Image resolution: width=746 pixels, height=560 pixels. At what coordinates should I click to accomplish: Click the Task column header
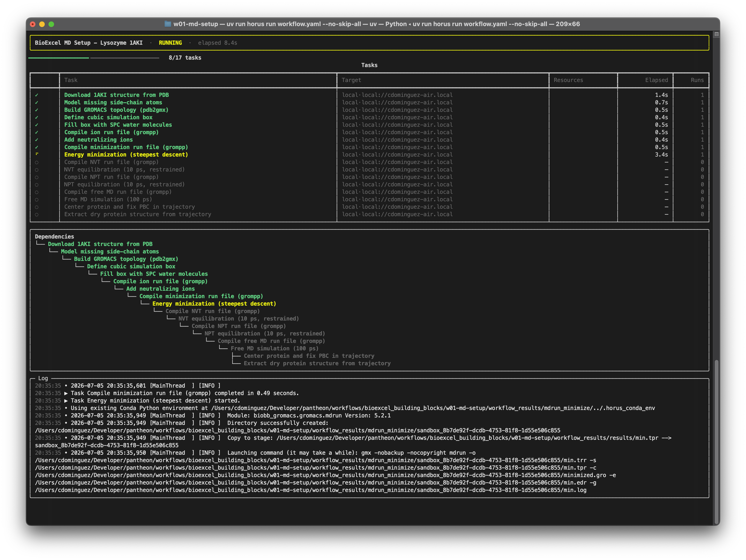click(x=71, y=80)
